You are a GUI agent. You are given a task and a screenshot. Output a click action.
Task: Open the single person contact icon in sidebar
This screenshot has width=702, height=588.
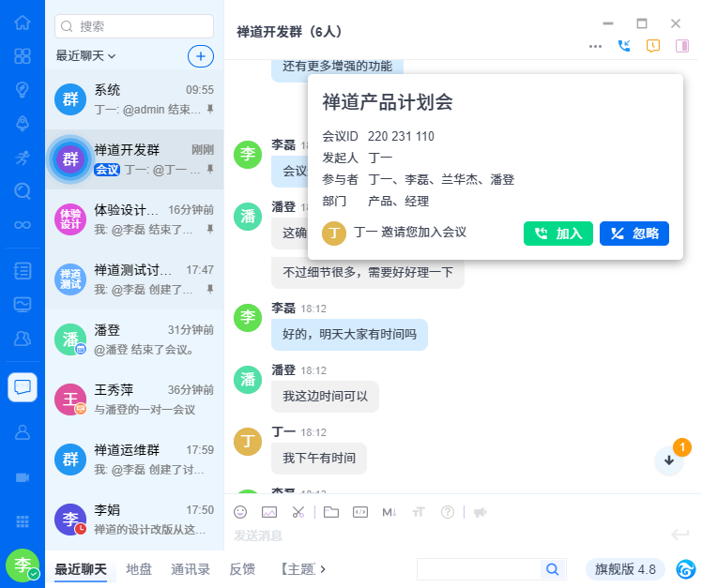23,432
